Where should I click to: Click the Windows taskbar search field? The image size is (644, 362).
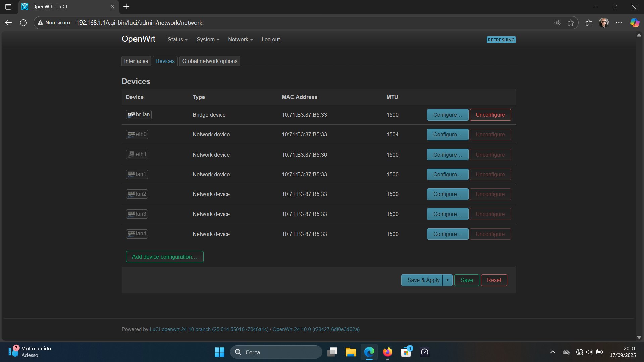click(x=276, y=352)
